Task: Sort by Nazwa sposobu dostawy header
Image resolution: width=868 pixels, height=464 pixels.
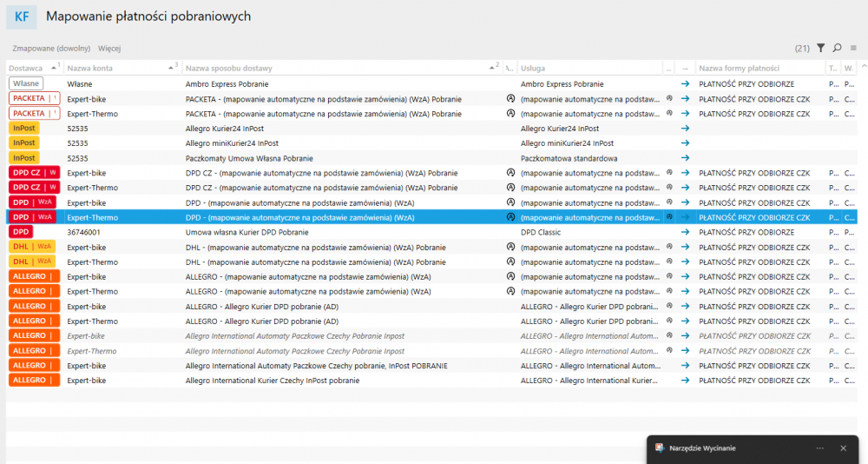Action: point(229,68)
